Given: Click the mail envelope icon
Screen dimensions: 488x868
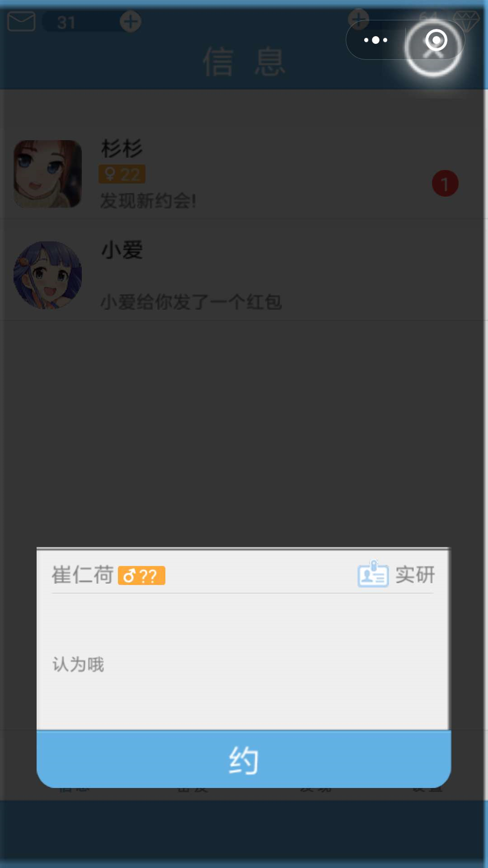Looking at the screenshot, I should tap(21, 21).
